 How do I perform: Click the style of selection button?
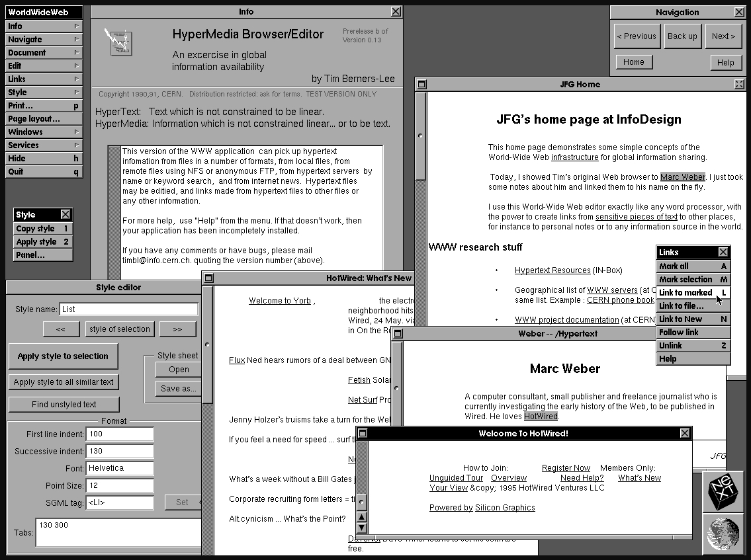coord(120,329)
